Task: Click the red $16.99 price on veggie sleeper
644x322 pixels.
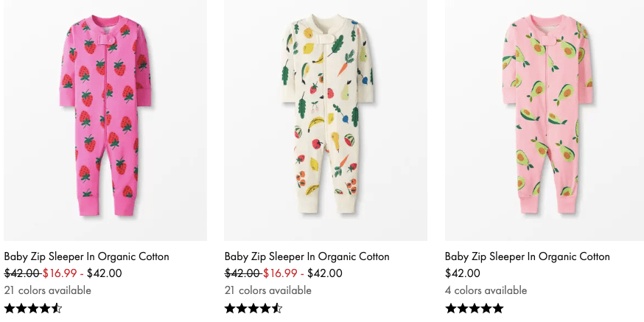Action: point(280,273)
